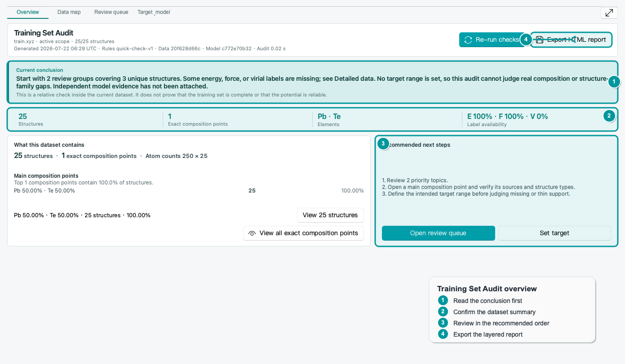Click View 25 structures button
625x364 pixels.
click(330, 215)
